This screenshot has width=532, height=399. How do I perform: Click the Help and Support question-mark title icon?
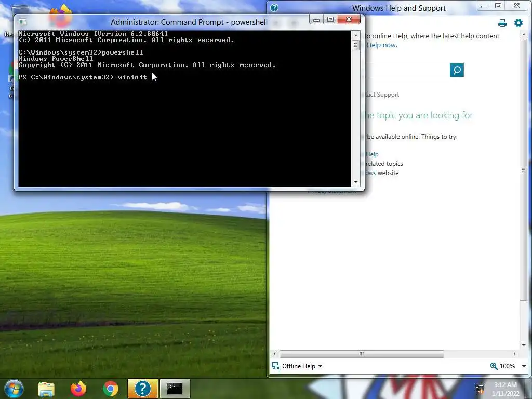[x=274, y=8]
